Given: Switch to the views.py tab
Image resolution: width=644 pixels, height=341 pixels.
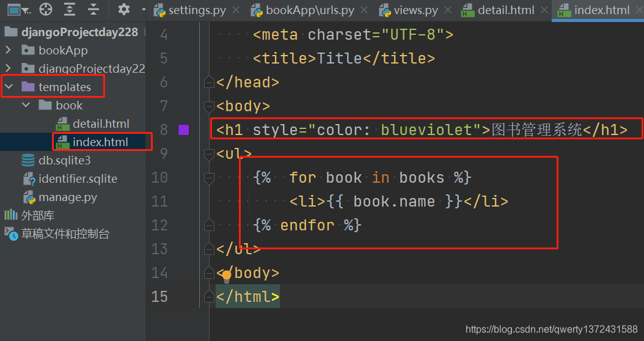Looking at the screenshot, I should (x=415, y=10).
